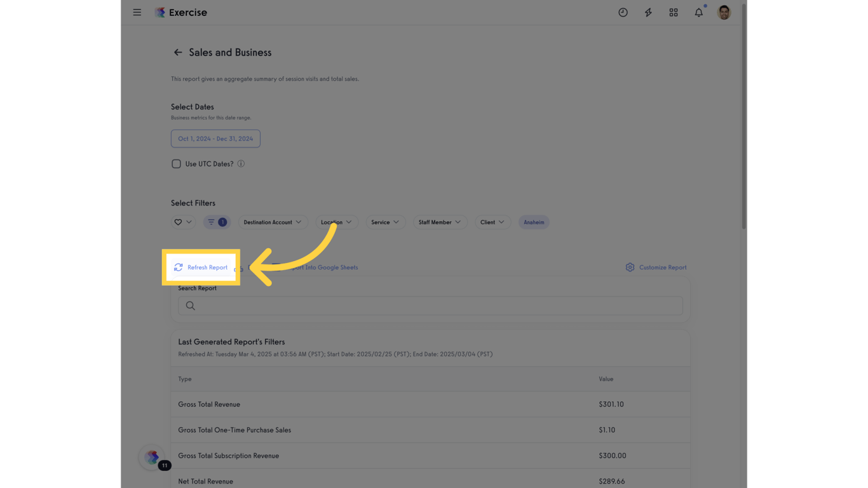
Task: Open the lightning bolt quick actions
Action: coord(648,12)
